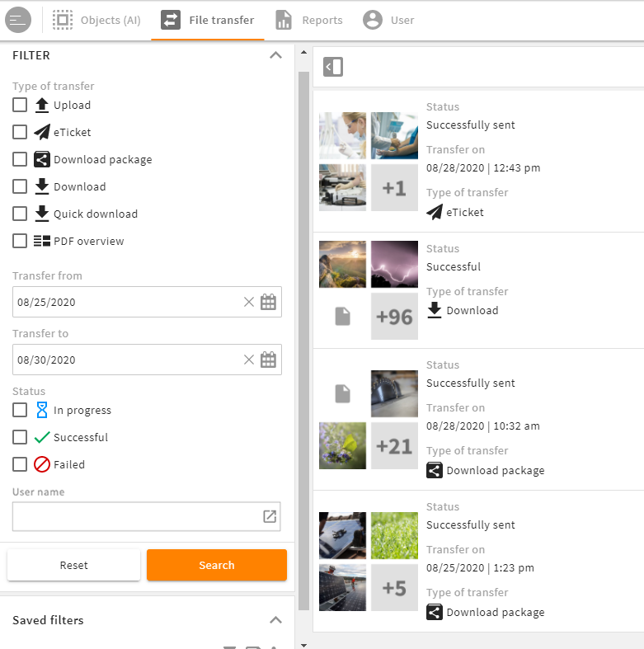Collapse the sidebar panel toggle icon
The width and height of the screenshot is (644, 649).
click(333, 67)
